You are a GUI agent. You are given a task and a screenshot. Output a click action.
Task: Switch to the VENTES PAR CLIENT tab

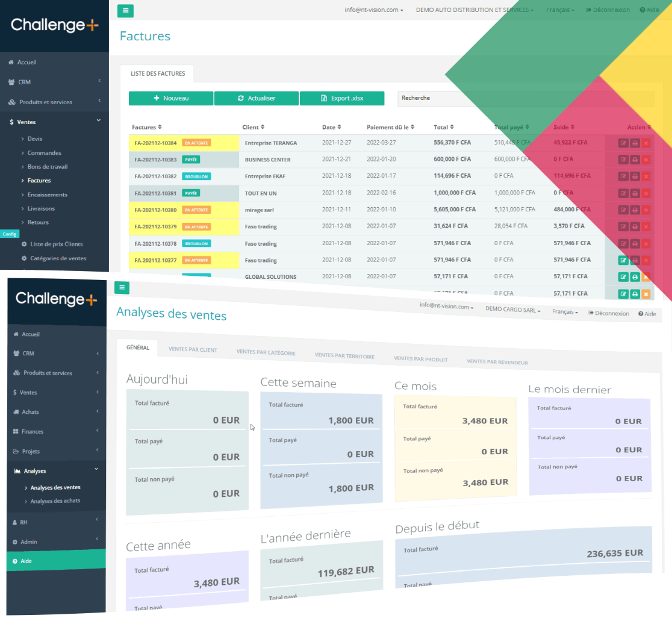tap(193, 350)
